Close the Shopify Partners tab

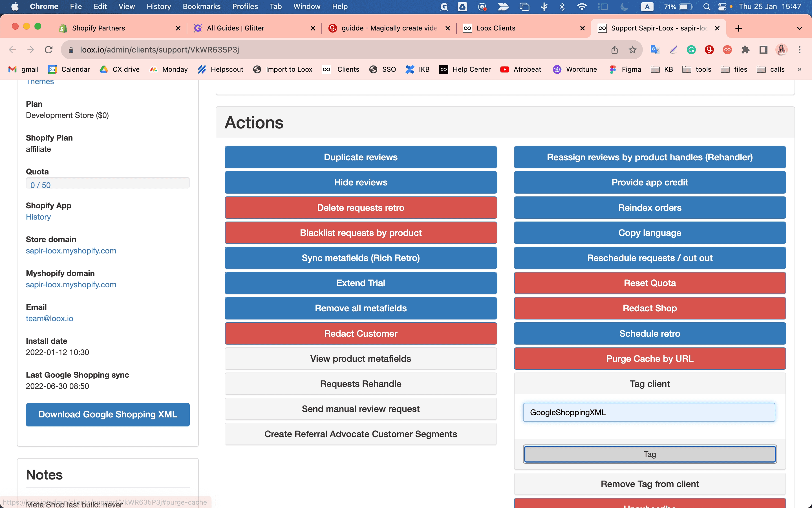click(178, 28)
